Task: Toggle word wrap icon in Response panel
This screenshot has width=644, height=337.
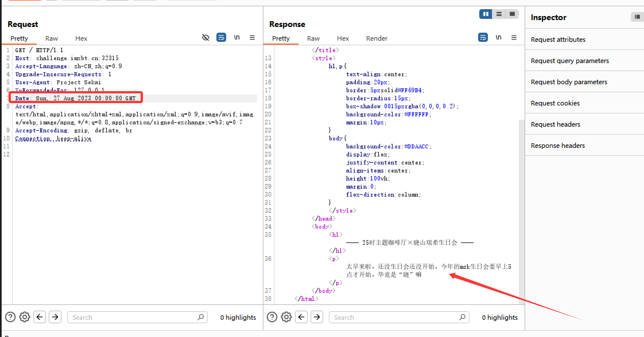Action: click(483, 38)
